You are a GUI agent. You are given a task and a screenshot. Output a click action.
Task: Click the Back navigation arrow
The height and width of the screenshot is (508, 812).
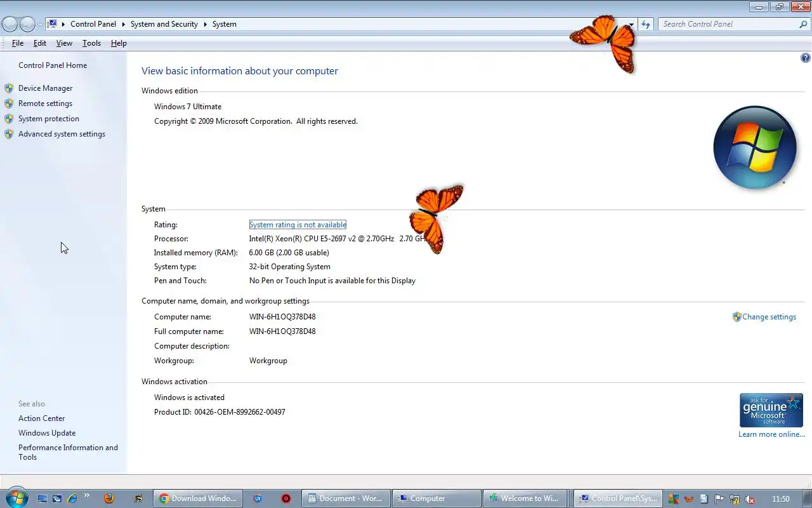(10, 24)
